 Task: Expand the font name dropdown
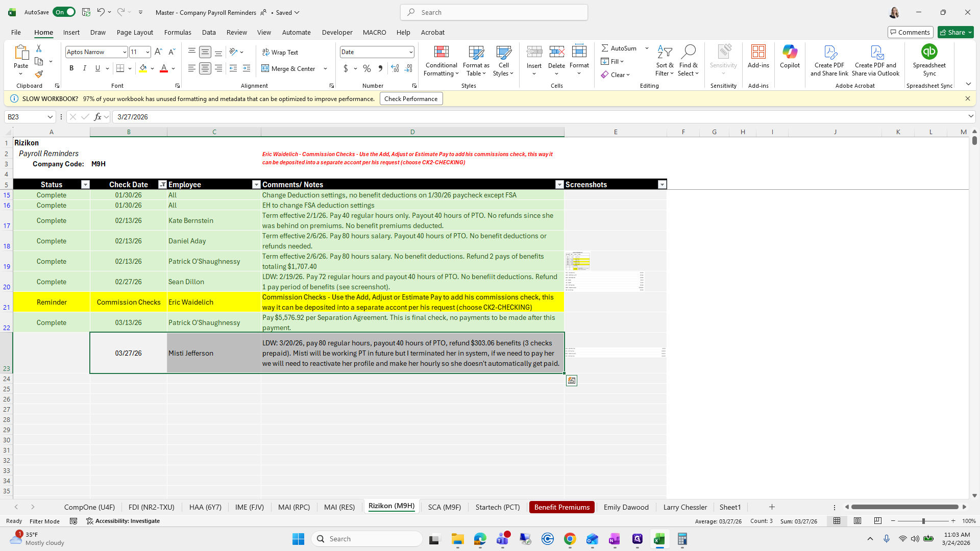tap(124, 52)
